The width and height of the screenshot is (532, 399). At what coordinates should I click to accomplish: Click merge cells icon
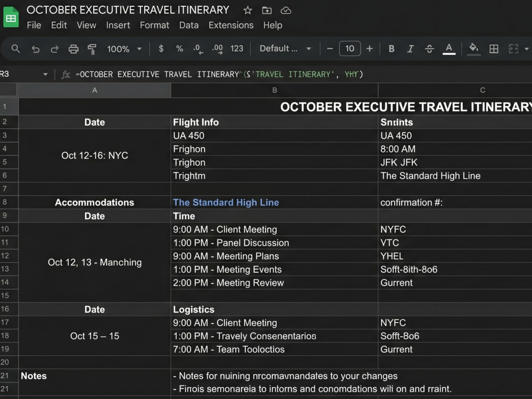pos(513,49)
